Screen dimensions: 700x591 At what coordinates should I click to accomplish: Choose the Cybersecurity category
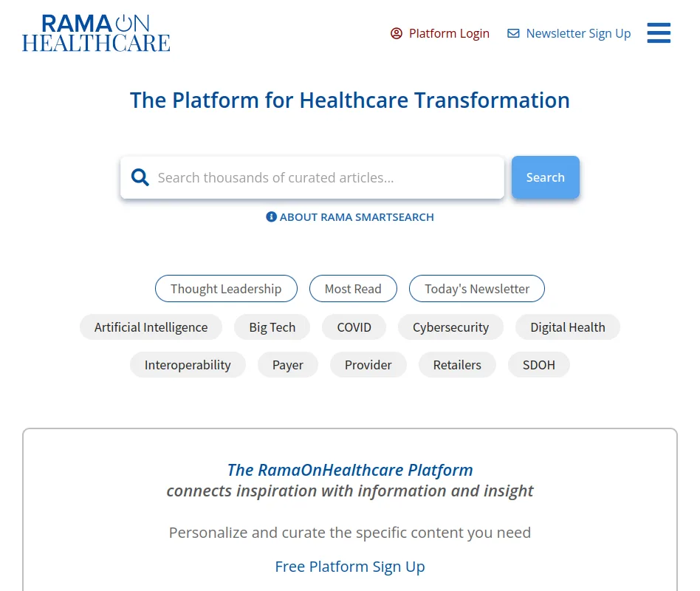pos(450,327)
